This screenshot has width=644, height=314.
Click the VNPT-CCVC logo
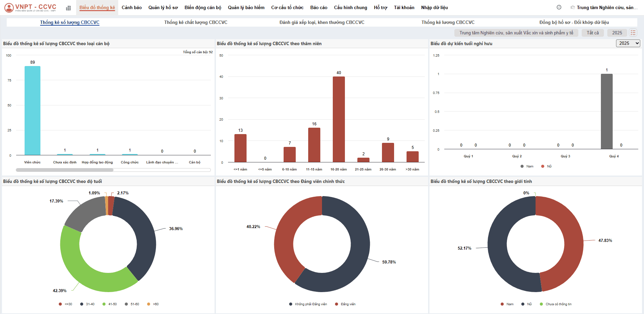coord(31,7)
